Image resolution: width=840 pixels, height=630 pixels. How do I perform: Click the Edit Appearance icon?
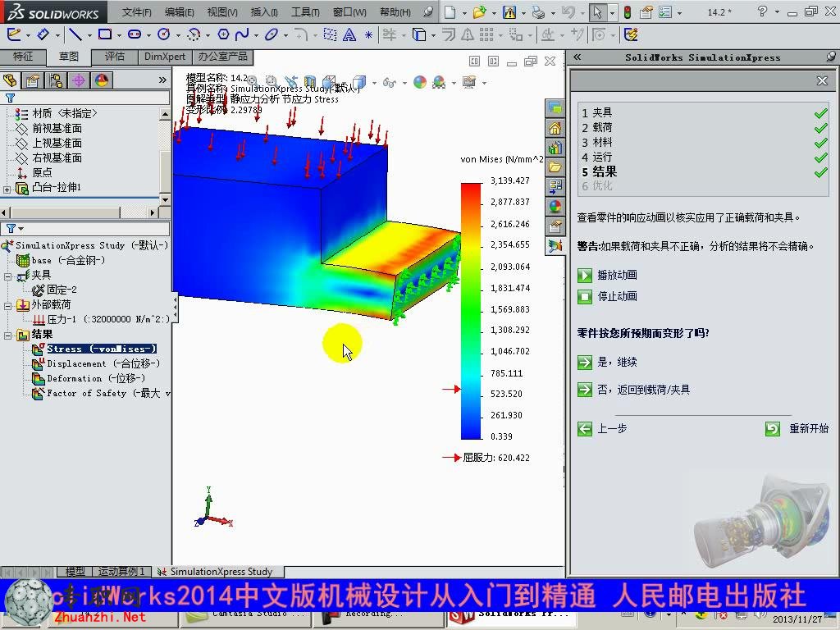tap(420, 82)
